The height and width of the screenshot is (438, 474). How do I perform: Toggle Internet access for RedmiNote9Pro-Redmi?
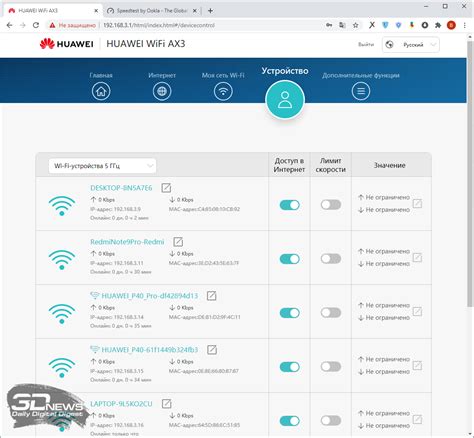coord(290,259)
